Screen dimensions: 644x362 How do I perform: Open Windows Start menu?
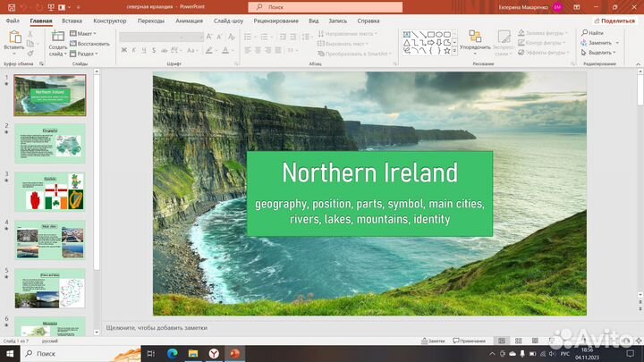tap(9, 353)
